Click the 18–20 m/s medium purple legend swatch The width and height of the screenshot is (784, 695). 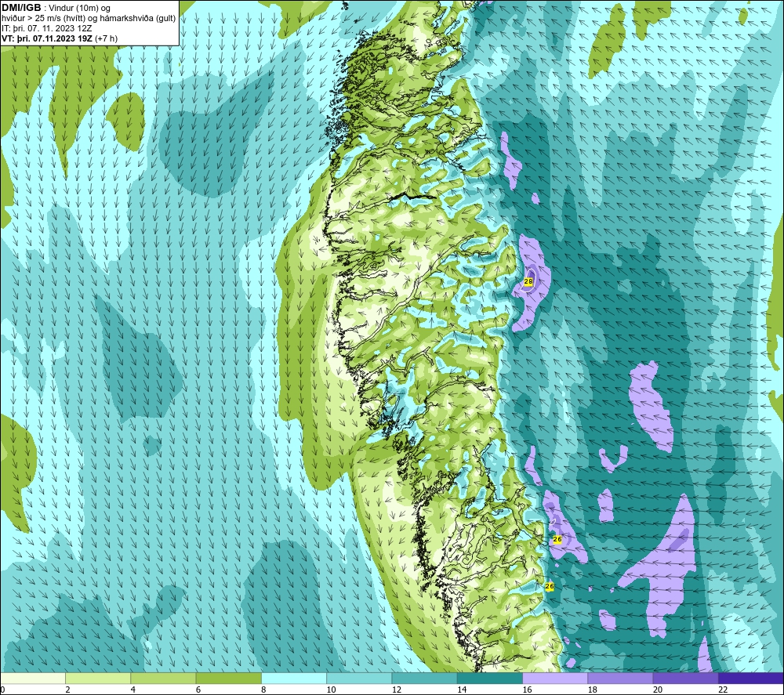(x=620, y=678)
